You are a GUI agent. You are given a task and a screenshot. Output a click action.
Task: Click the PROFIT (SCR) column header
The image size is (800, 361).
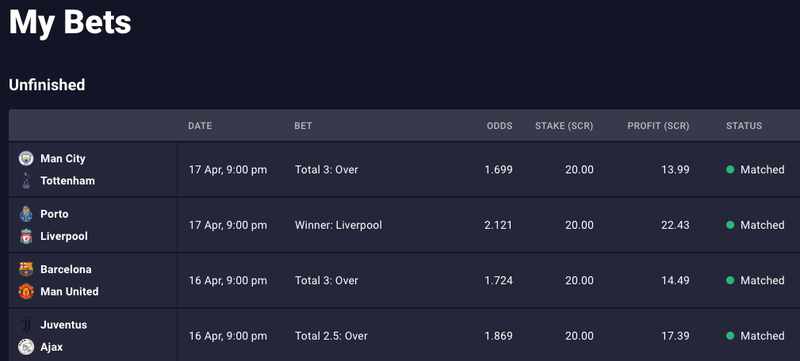[658, 125]
